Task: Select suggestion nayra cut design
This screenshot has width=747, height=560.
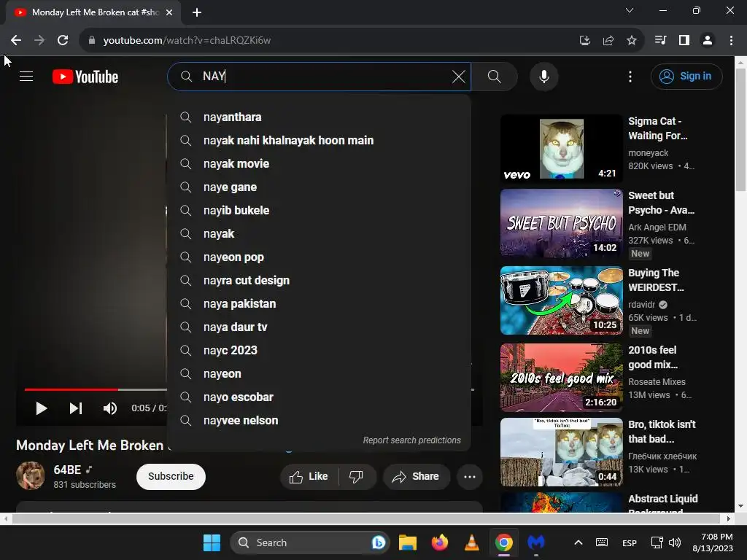Action: point(320,281)
